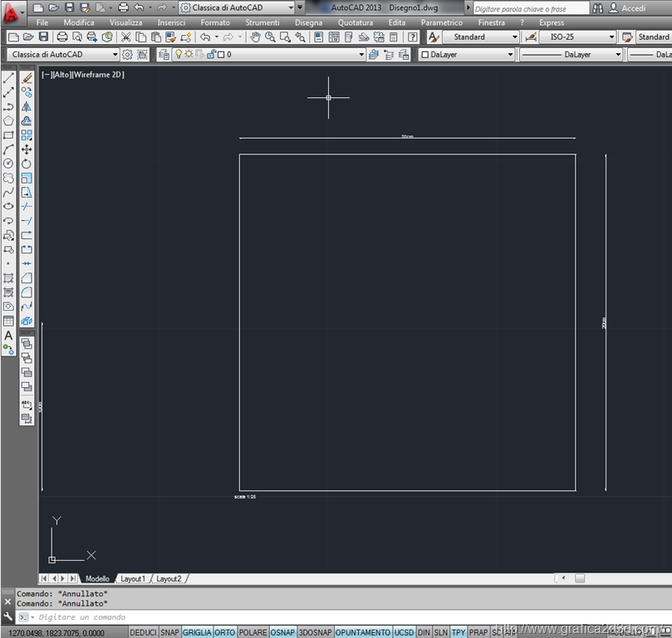
Task: Expand the layer dropdown showing 0
Action: [361, 55]
